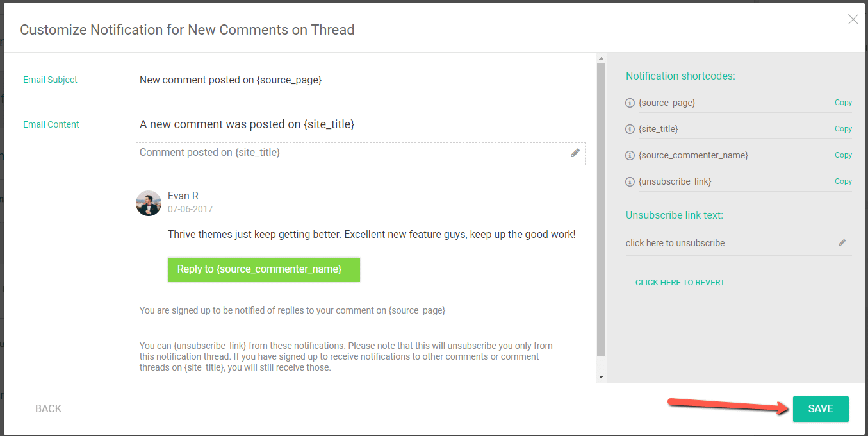Click the {unsubscribe_link} shortcode name in sidebar

[675, 181]
